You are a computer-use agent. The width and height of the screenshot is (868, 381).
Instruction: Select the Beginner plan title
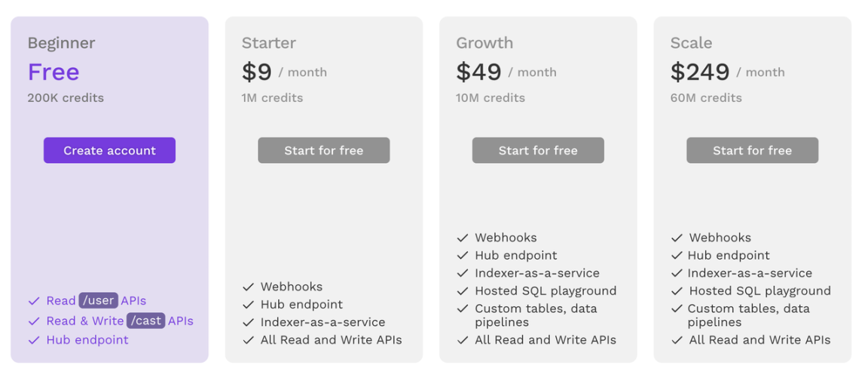pyautogui.click(x=61, y=43)
